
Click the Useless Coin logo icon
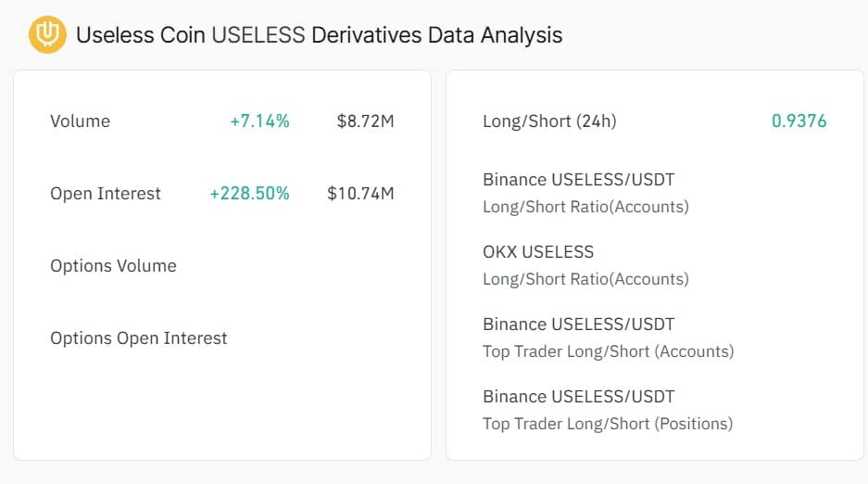(x=47, y=35)
